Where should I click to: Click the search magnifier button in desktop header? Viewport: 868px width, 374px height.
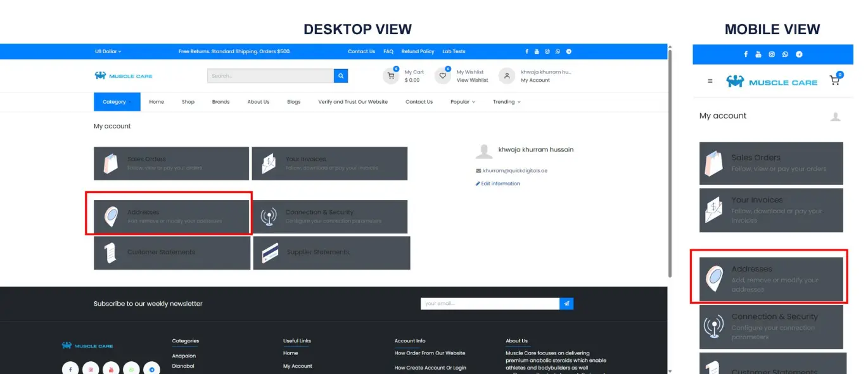coord(341,76)
